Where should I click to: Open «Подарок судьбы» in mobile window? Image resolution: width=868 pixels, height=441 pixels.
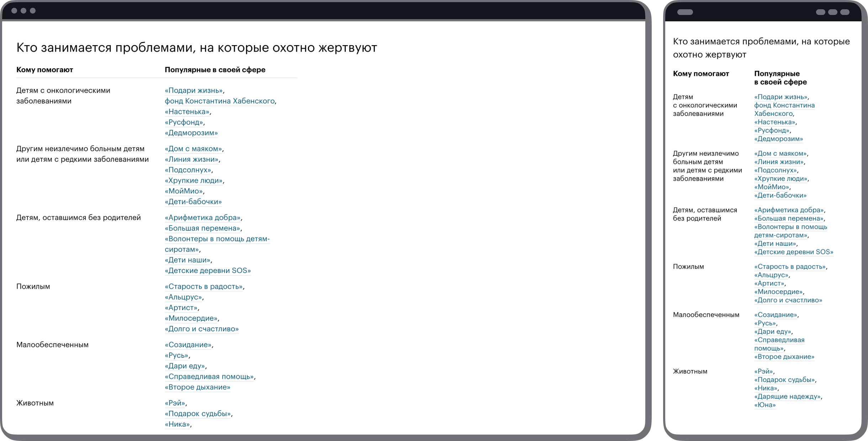pyautogui.click(x=784, y=380)
